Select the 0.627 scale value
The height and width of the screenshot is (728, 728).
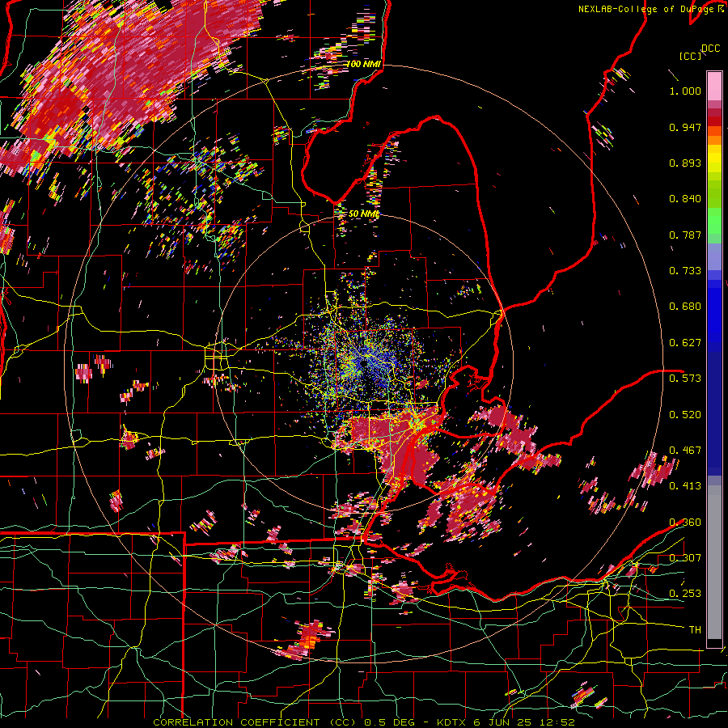[x=685, y=343]
